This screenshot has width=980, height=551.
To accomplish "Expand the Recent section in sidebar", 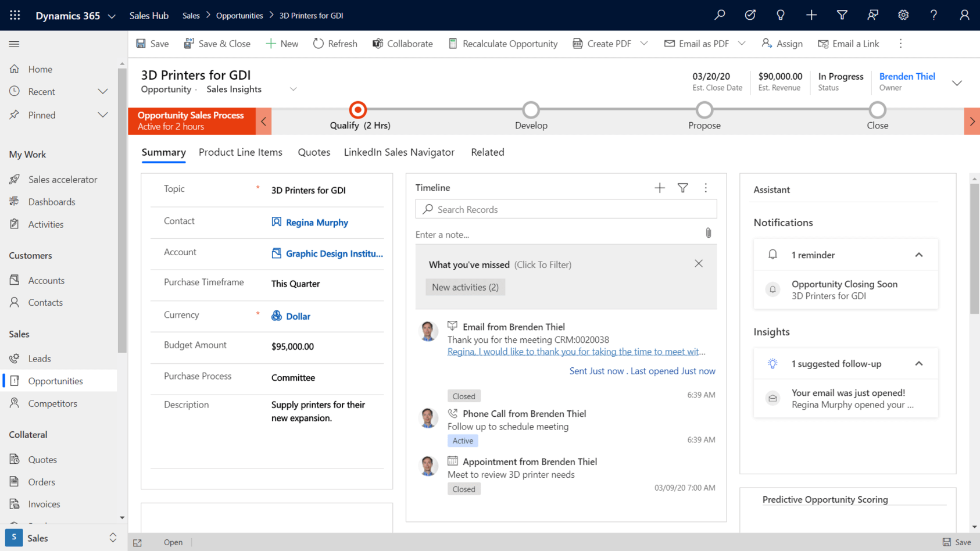I will coord(103,92).
